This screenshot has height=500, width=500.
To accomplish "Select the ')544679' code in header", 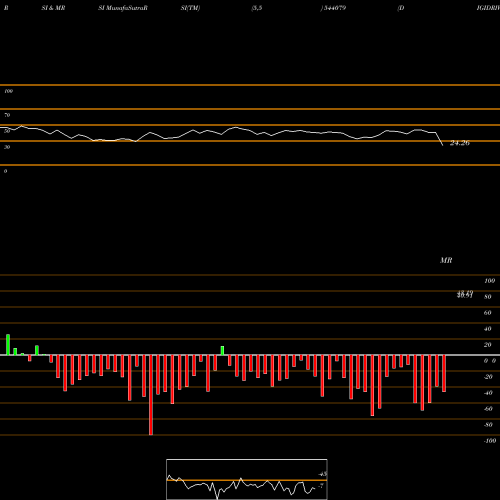I will [333, 8].
